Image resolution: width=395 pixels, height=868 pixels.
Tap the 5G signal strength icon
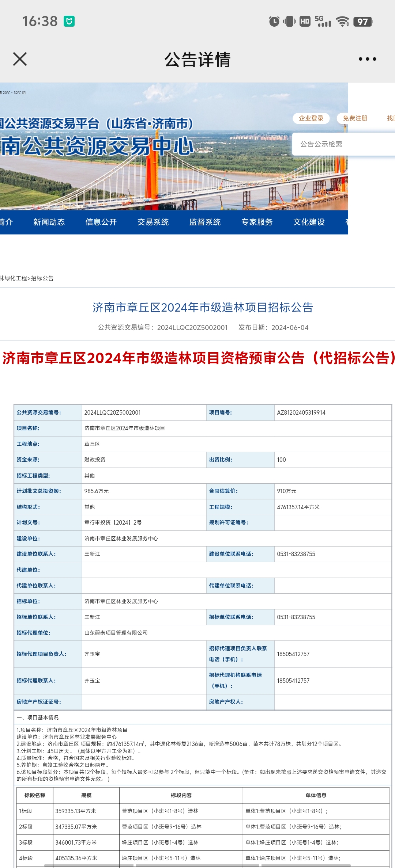point(323,21)
